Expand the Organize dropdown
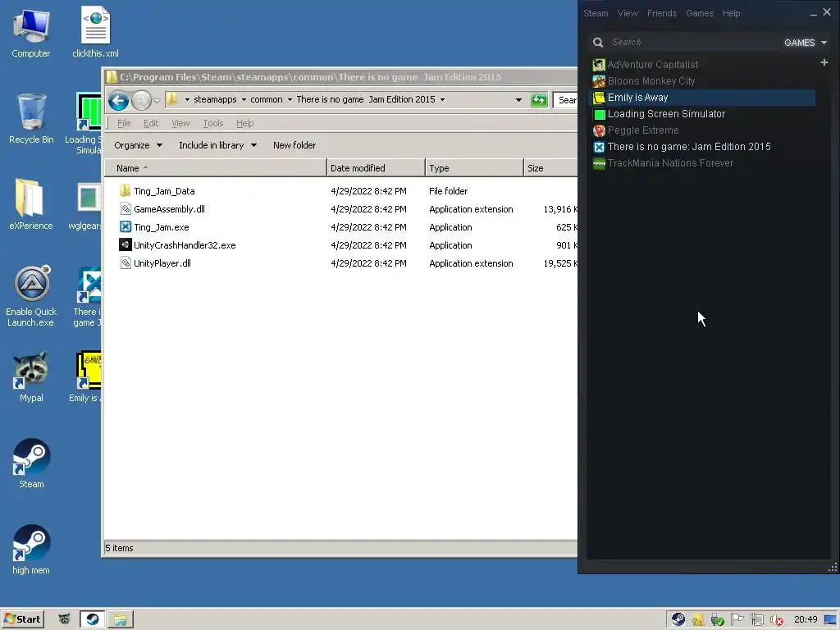 [x=138, y=145]
